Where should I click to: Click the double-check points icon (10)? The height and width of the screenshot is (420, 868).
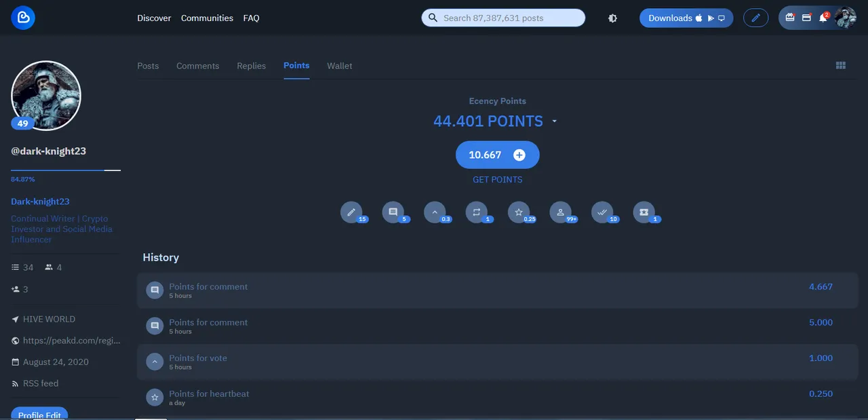tap(602, 212)
